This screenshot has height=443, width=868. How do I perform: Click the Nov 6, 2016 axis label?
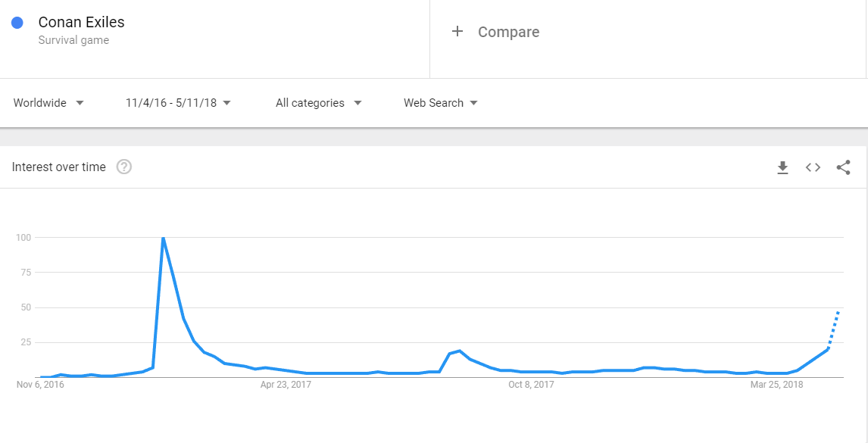tap(40, 384)
